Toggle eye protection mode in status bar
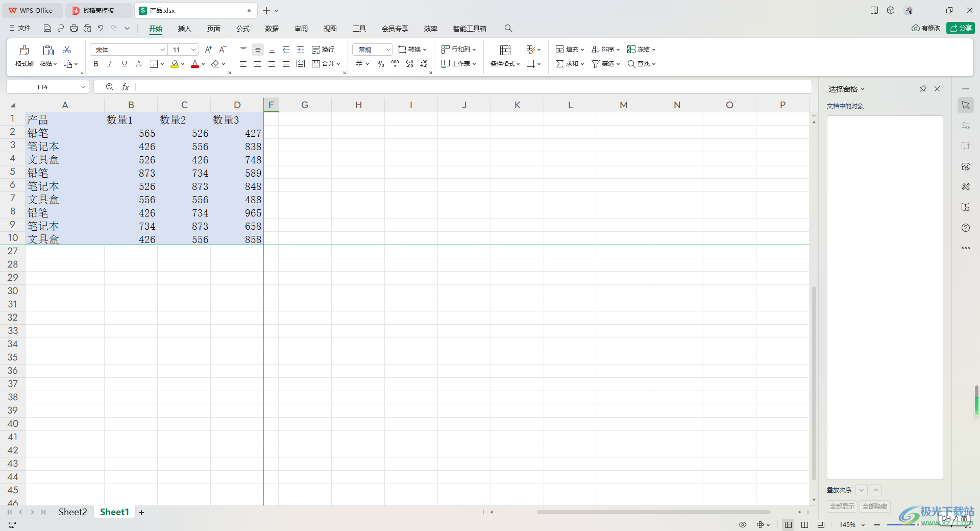The image size is (980, 531). click(743, 525)
